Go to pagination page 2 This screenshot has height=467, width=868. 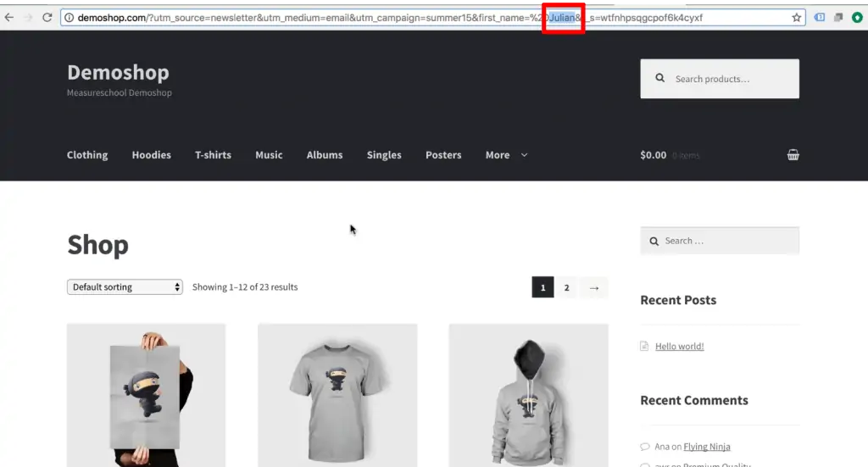tap(566, 287)
